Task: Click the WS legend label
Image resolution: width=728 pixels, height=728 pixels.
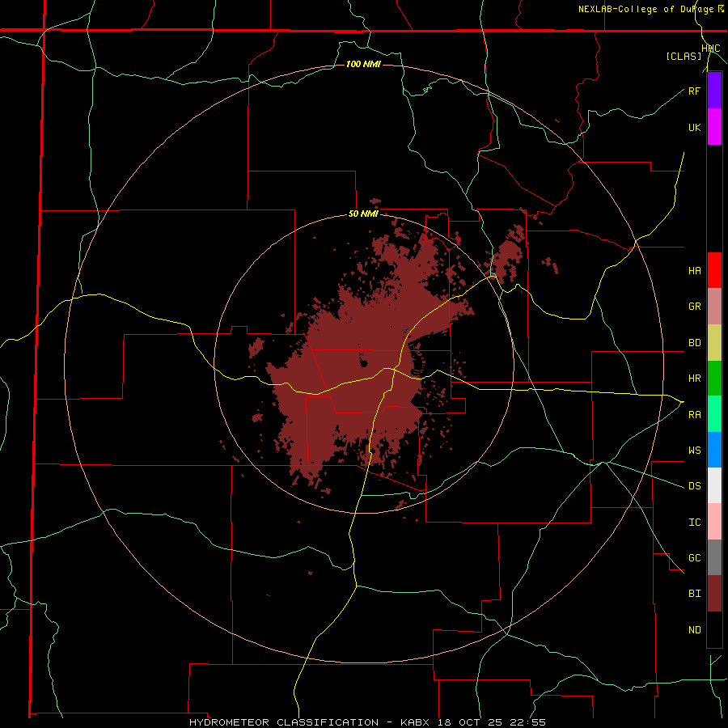Action: pyautogui.click(x=694, y=451)
